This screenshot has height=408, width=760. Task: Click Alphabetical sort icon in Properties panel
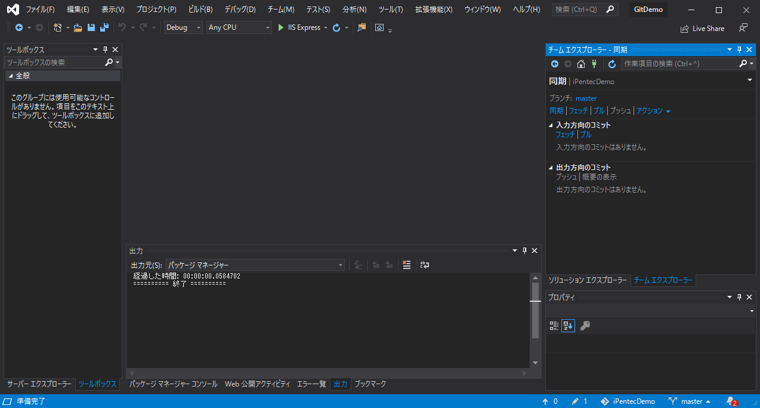click(568, 326)
